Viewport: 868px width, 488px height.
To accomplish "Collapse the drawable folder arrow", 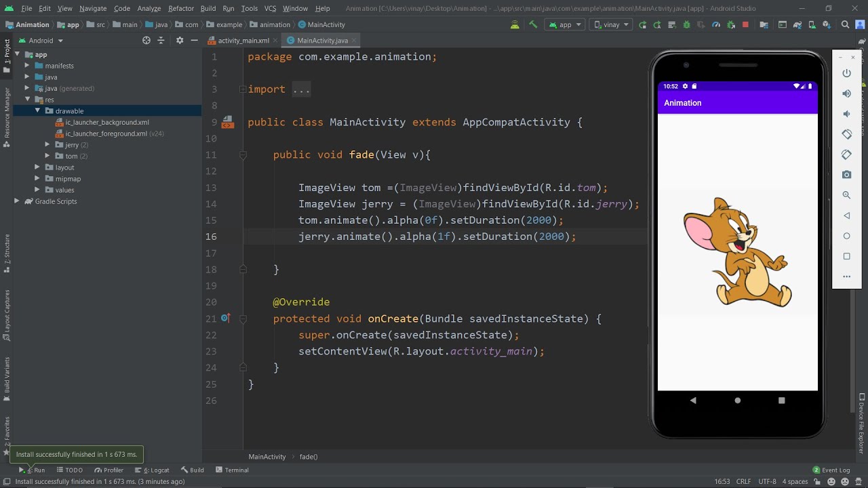I will [x=39, y=110].
